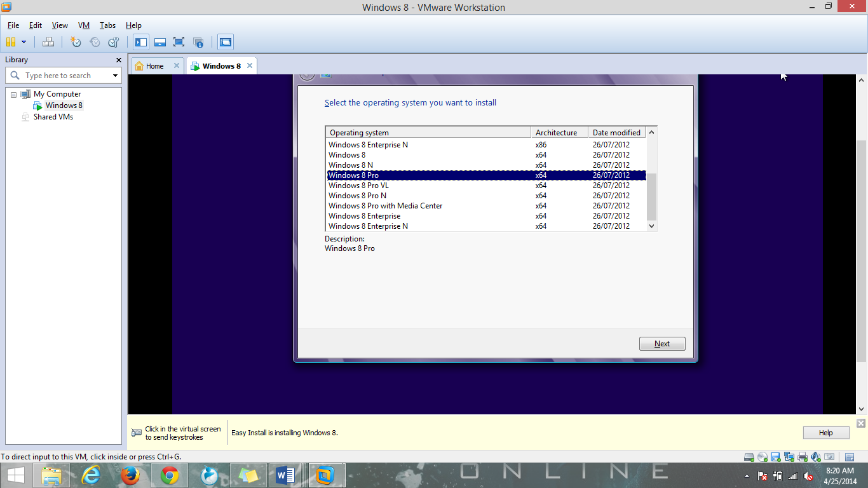
Task: Open Firefox from the taskbar
Action: 130,475
